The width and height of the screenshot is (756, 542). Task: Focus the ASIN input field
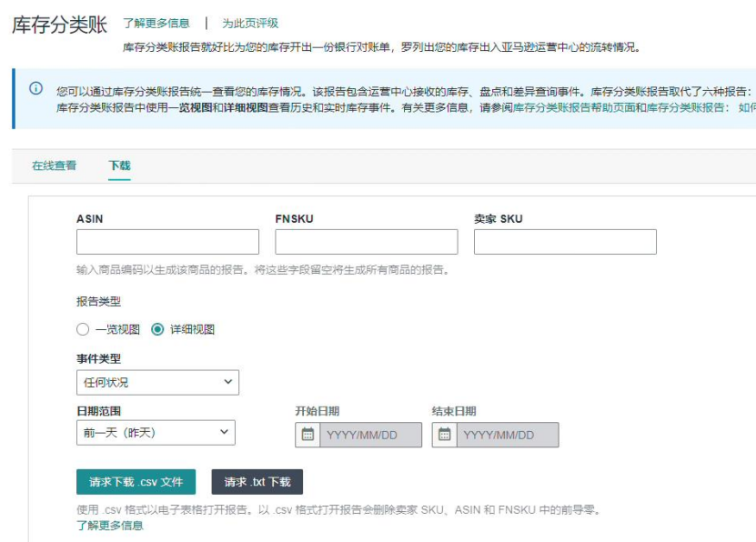click(x=167, y=242)
